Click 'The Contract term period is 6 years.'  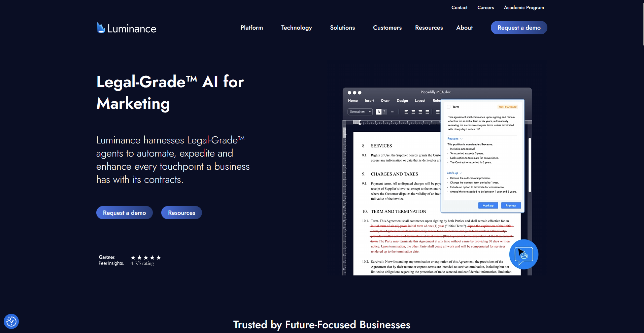[x=471, y=162]
